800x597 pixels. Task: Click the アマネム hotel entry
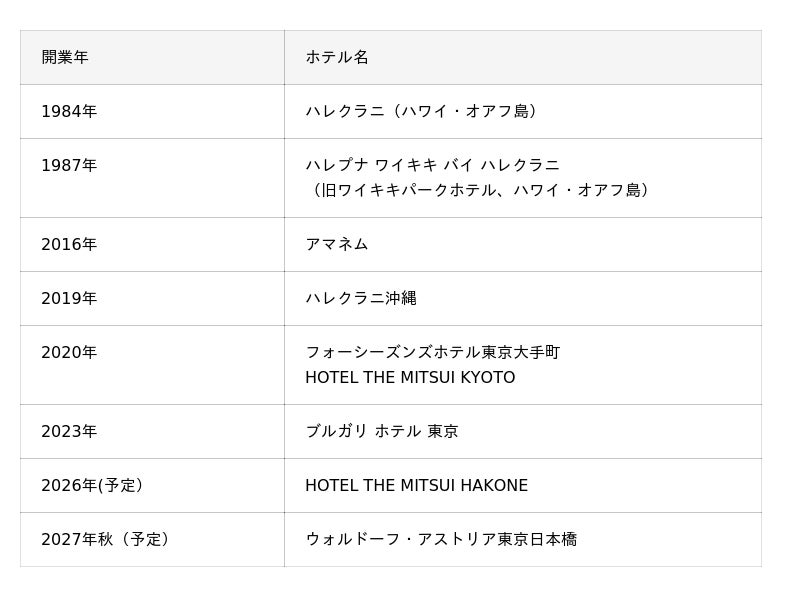[x=337, y=244]
